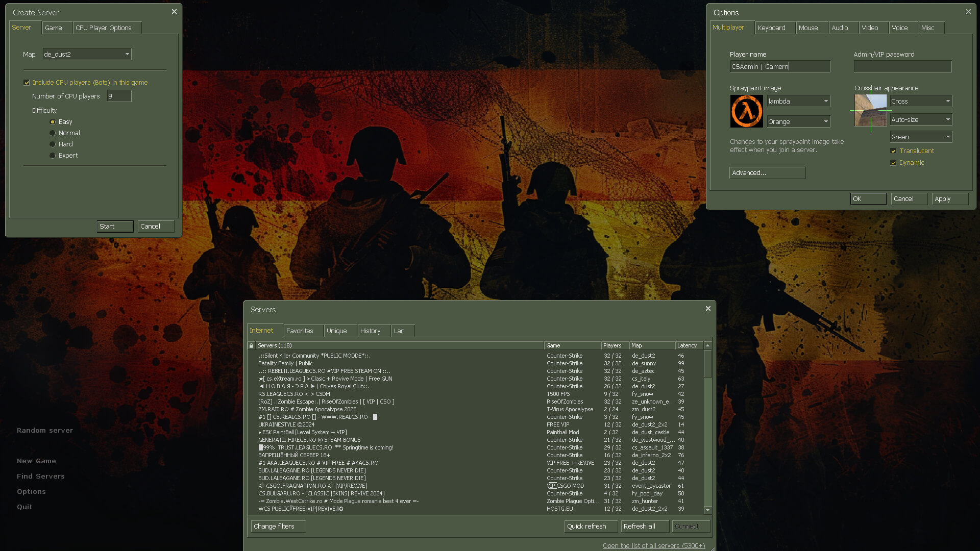This screenshot has height=551, width=980.
Task: Close the Create Server dialog
Action: pyautogui.click(x=174, y=12)
